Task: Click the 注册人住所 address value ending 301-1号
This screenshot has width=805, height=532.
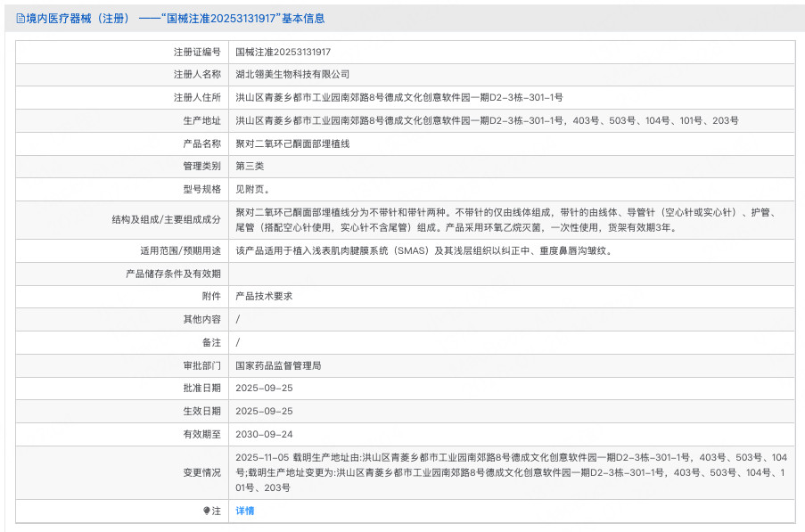Action: pos(398,97)
